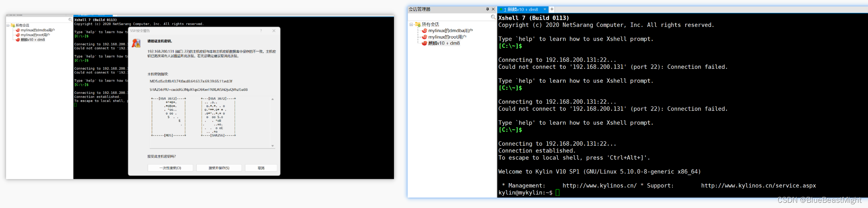Collapse 所有会话 tree in left window
Viewport: 868px width, 208px height.
(x=8, y=25)
